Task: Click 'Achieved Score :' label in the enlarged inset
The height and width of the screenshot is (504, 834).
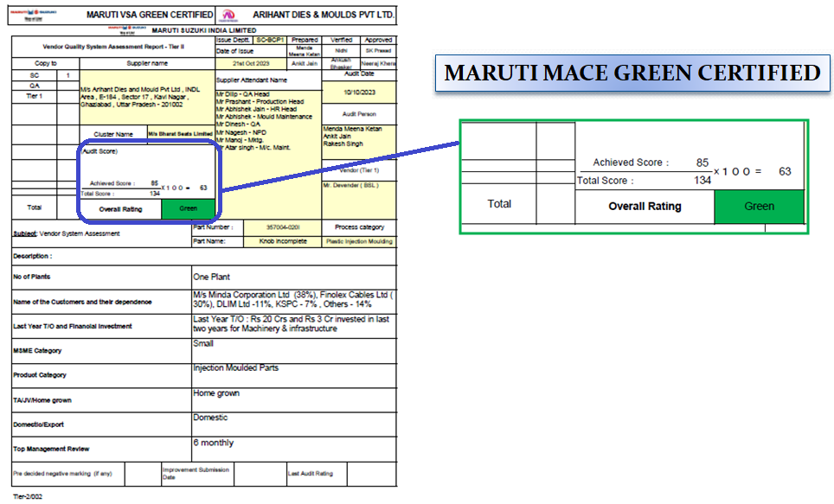Action: pyautogui.click(x=631, y=163)
